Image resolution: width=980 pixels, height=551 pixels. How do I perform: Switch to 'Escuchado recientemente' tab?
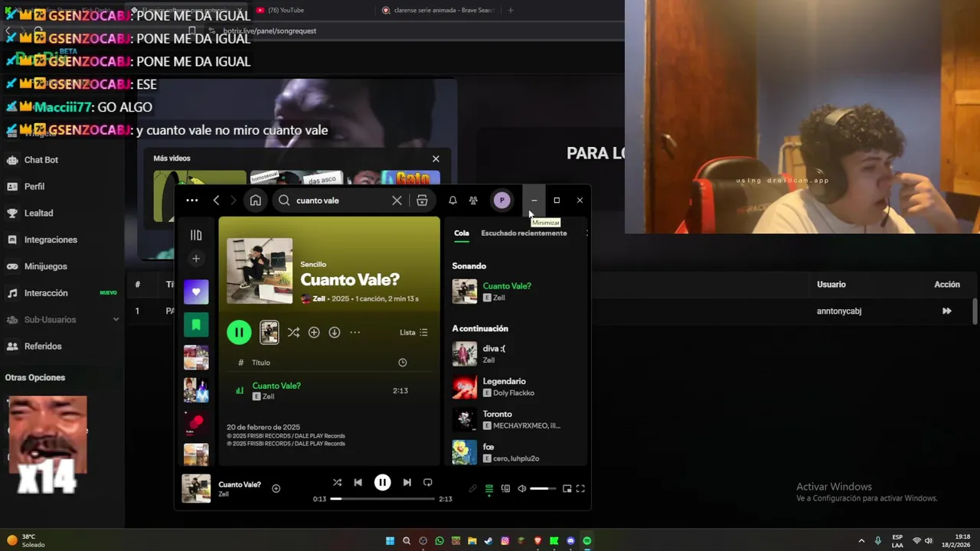coord(524,233)
